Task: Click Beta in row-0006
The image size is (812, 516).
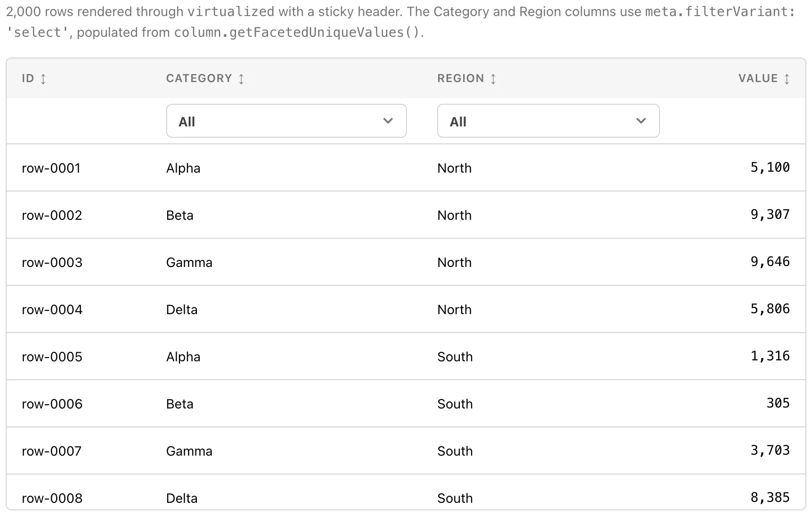Action: click(x=180, y=404)
